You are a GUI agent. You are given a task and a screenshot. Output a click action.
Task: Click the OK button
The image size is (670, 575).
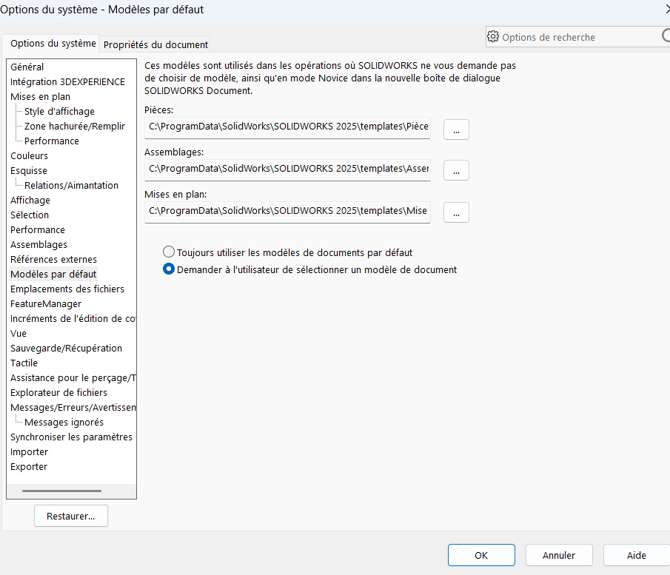pyautogui.click(x=481, y=555)
